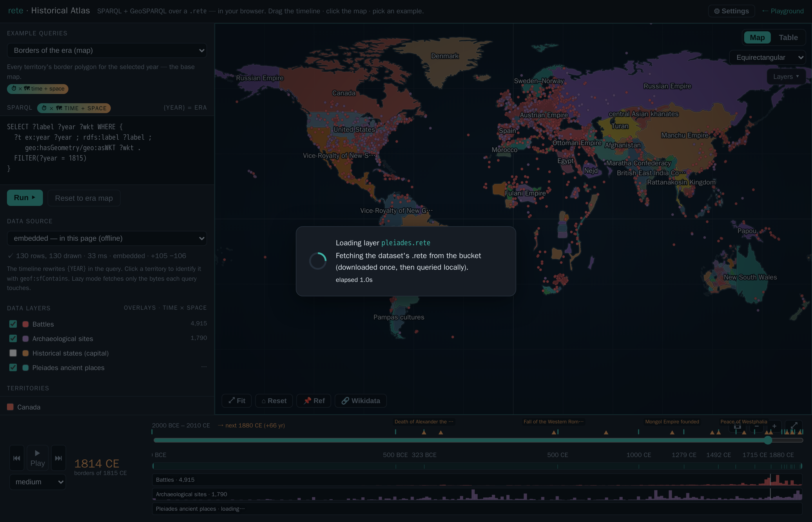
Task: Open the Wikidata link button
Action: 360,401
